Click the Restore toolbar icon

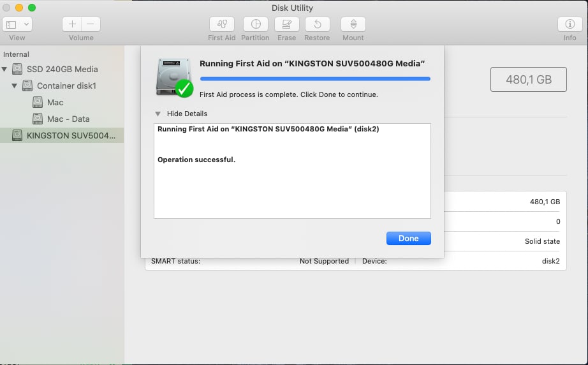pyautogui.click(x=317, y=24)
